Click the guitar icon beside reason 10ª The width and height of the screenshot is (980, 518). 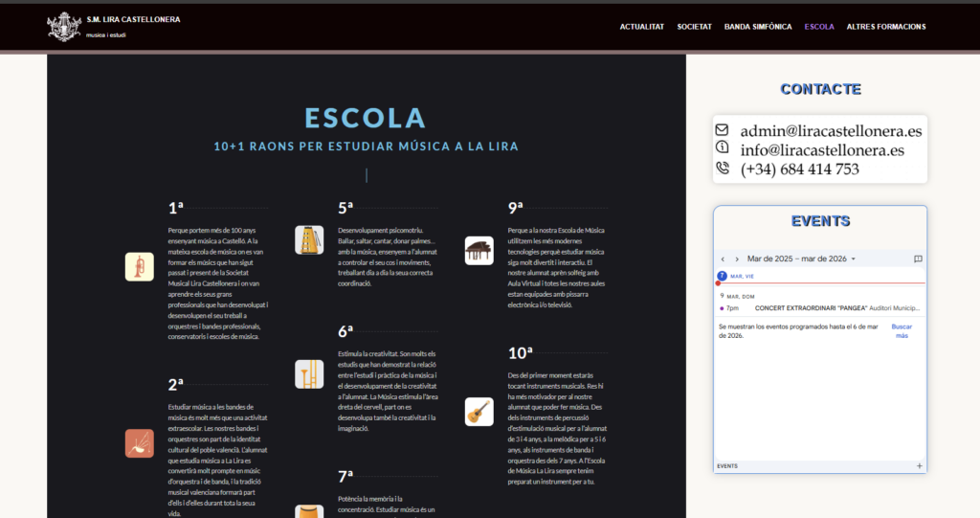(x=479, y=412)
